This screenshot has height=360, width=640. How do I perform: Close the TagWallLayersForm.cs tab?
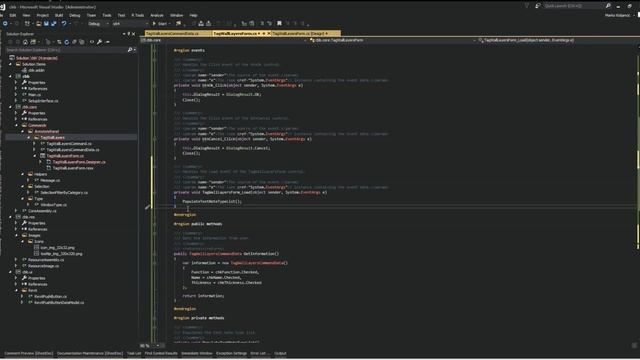pyautogui.click(x=269, y=33)
